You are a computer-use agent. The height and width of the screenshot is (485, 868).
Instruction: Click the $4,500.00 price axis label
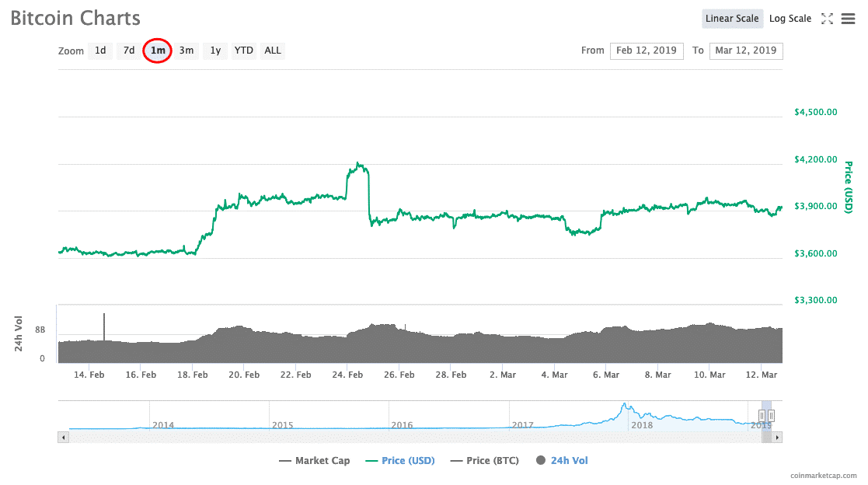815,112
